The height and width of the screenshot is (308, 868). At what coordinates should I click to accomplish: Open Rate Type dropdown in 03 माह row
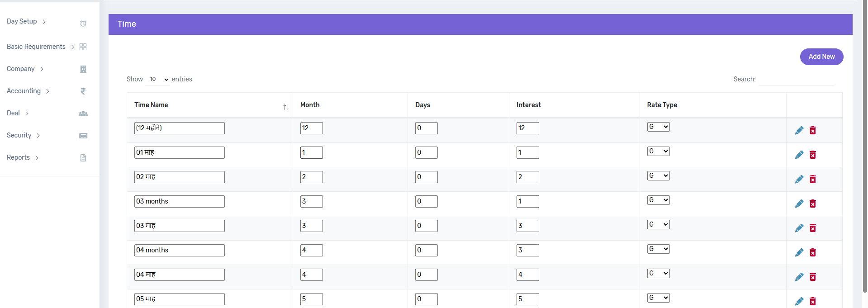658,225
